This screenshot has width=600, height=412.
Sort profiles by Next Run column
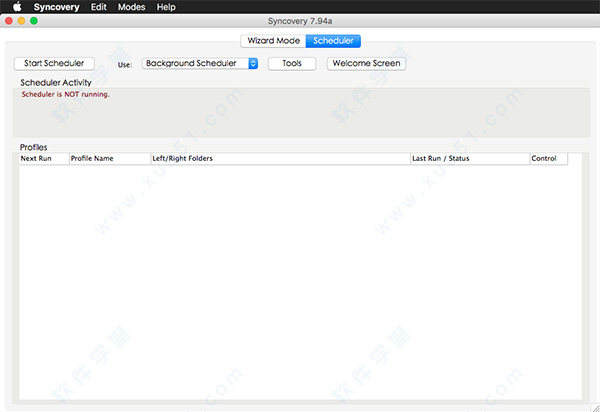(44, 158)
